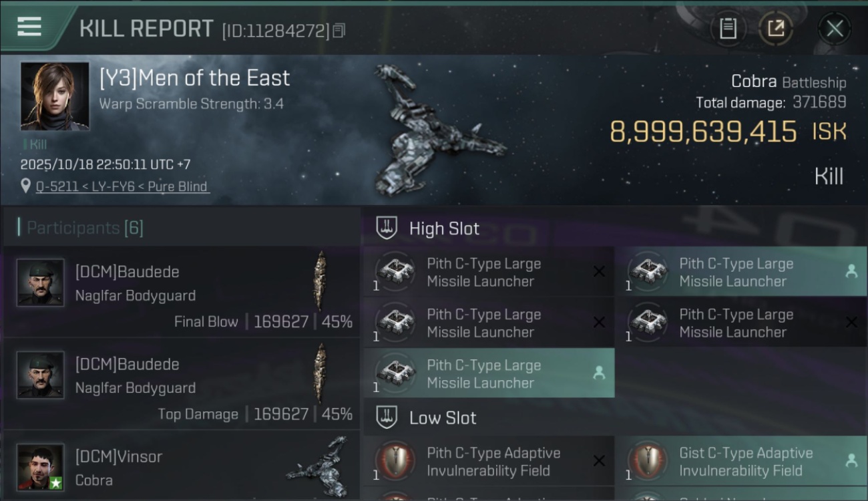
Task: Open the hamburger main menu
Action: (29, 27)
